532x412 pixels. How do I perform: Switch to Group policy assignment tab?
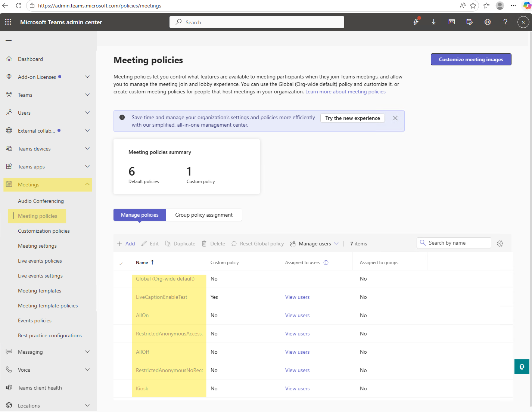[204, 215]
